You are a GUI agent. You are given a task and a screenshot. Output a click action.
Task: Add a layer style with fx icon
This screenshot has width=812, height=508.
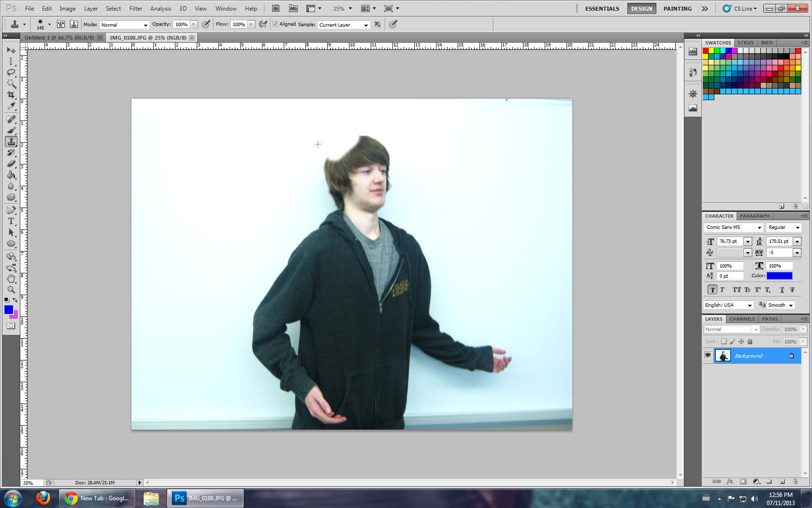pos(730,481)
